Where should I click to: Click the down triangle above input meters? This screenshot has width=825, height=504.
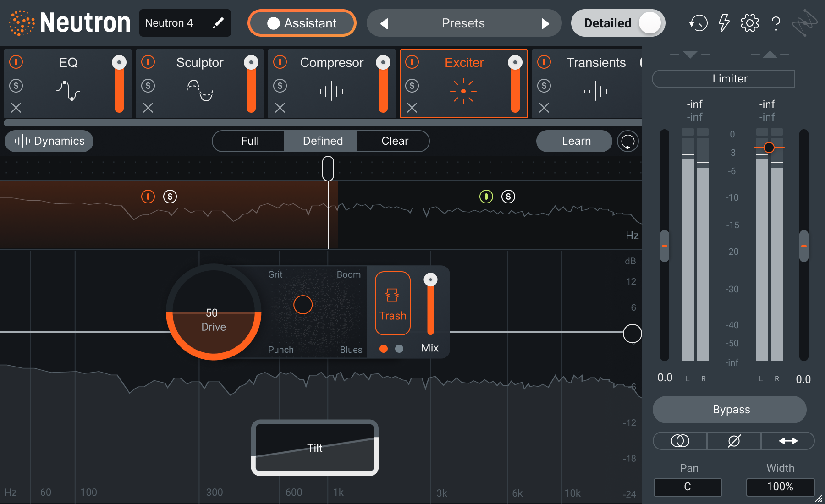coord(690,55)
